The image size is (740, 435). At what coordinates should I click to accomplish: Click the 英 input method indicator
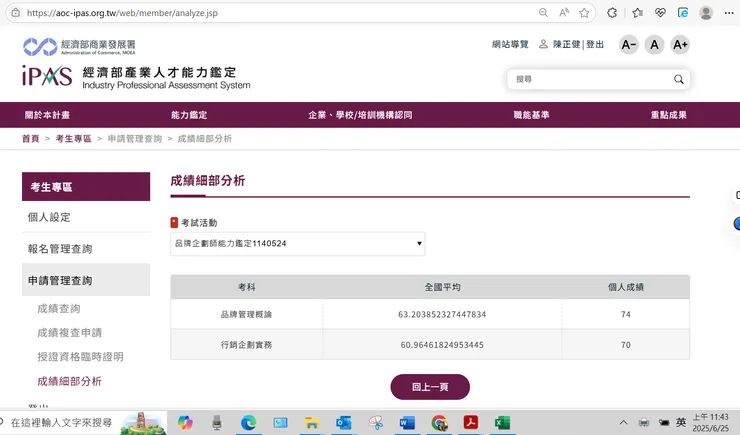pyautogui.click(x=681, y=422)
